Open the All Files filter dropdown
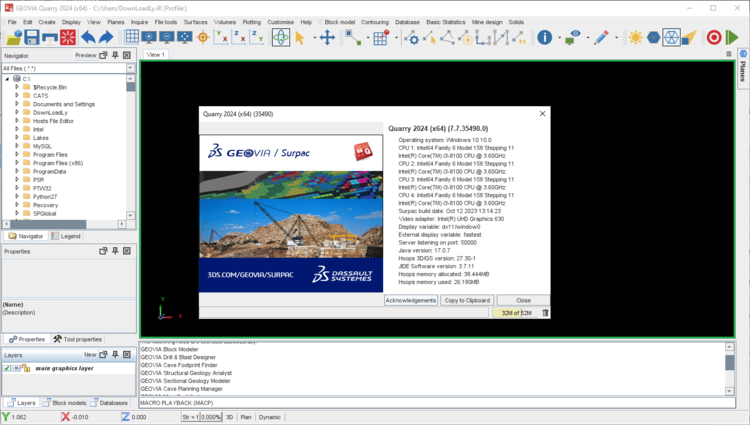The height and width of the screenshot is (425, 750). tap(129, 68)
